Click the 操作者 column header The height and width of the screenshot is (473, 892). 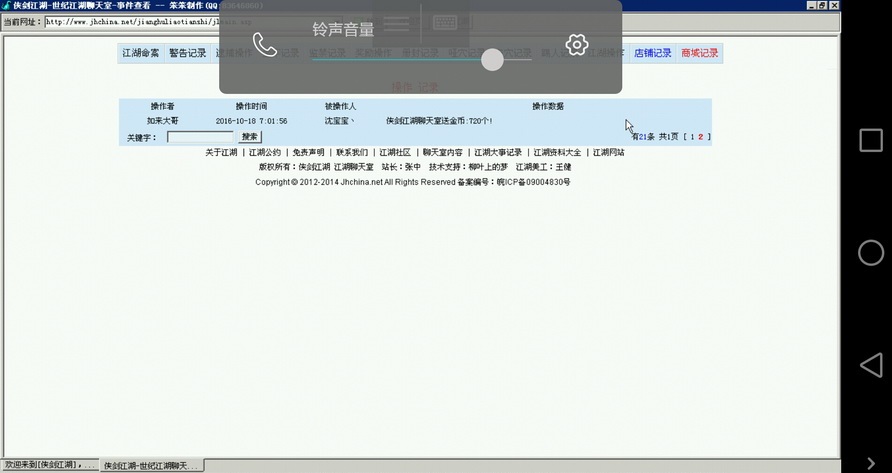click(x=163, y=106)
